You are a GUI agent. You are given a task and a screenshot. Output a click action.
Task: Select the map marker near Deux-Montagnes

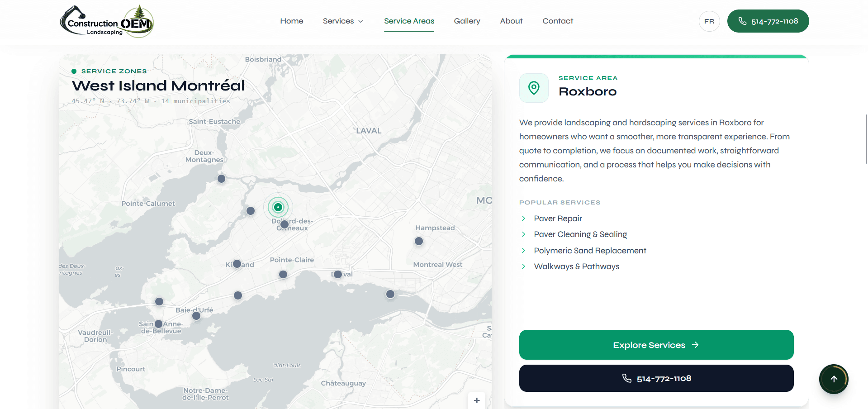tap(221, 179)
